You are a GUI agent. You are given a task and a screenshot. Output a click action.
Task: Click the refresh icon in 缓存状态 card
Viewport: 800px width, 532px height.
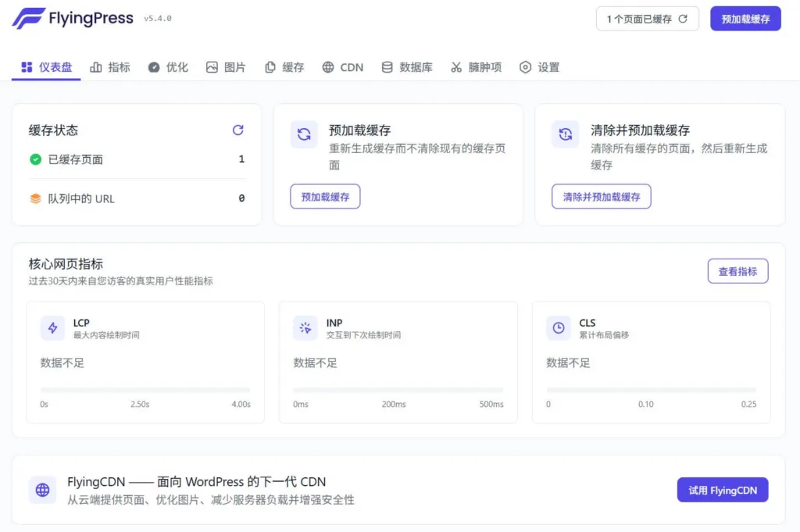click(238, 130)
